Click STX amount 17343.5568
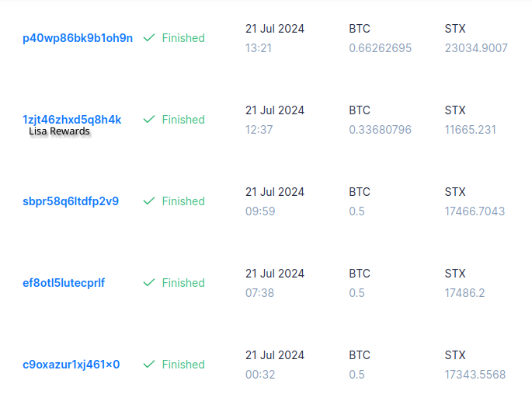532x405 pixels. tap(475, 375)
